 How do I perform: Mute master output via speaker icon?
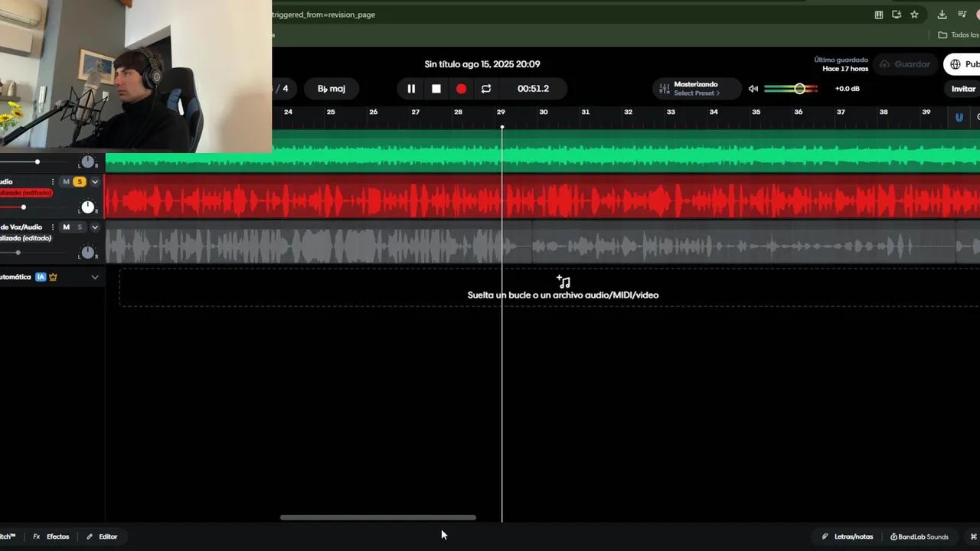coord(753,89)
